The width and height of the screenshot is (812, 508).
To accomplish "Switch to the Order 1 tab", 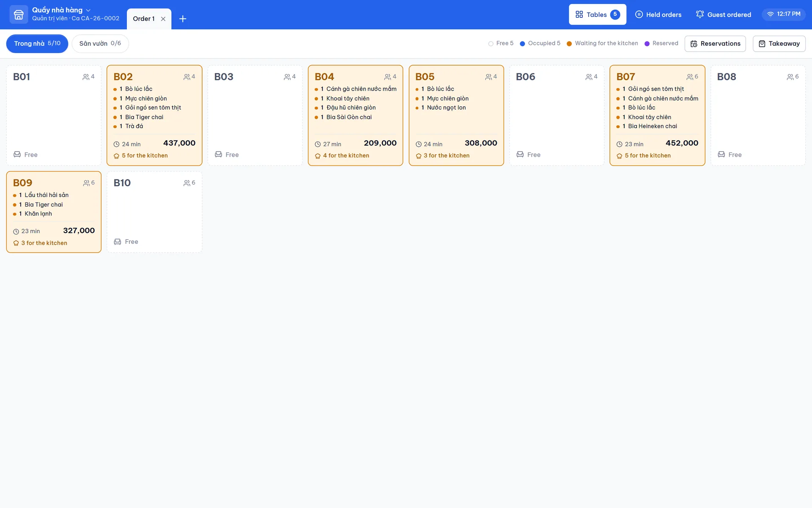I will click(x=144, y=19).
